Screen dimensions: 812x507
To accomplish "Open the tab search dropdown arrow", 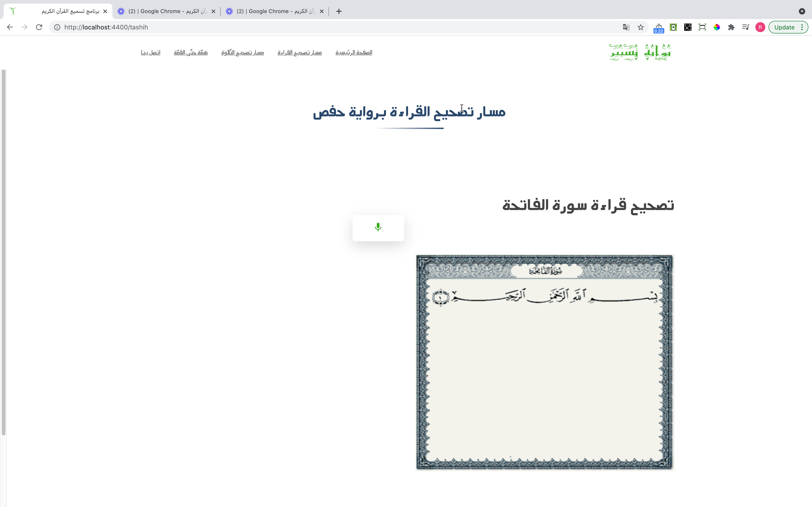I will point(802,11).
